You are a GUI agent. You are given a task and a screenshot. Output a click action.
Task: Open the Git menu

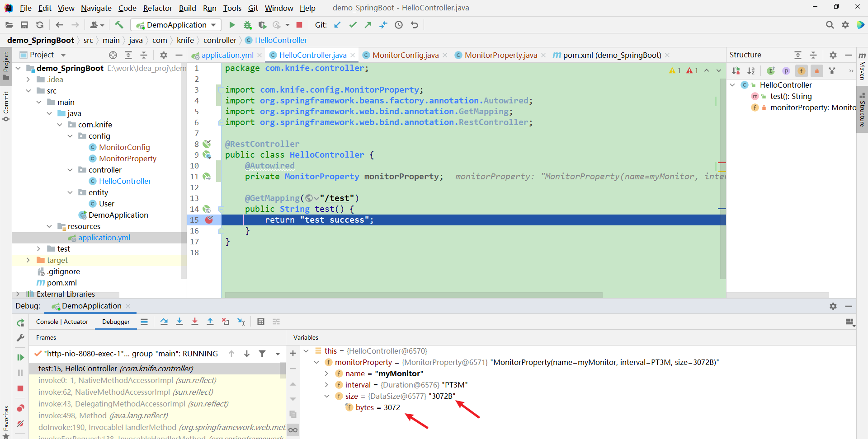tap(253, 8)
